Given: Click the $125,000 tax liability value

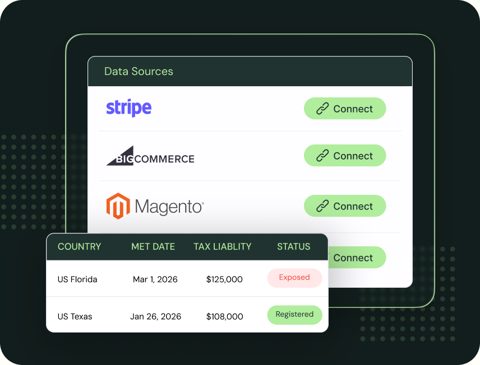Looking at the screenshot, I should (x=224, y=279).
